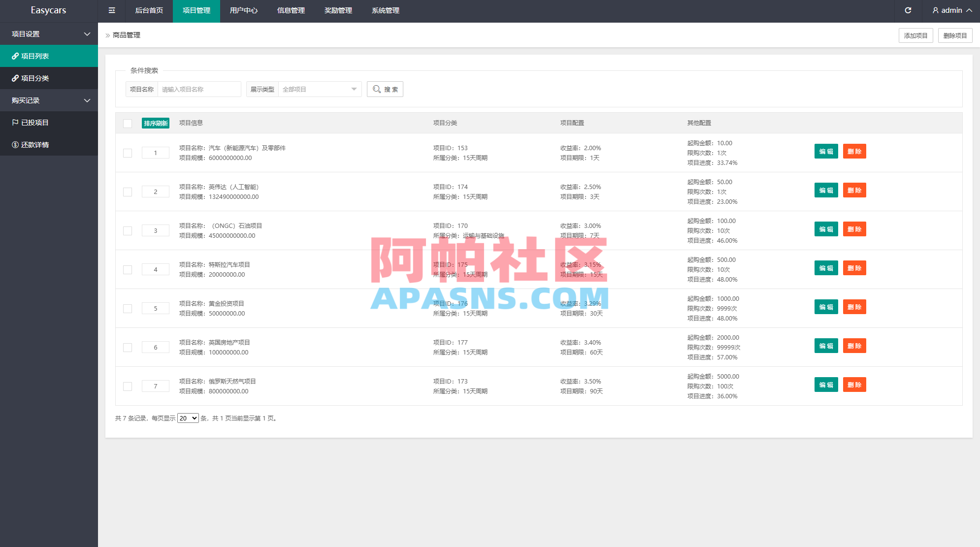Image resolution: width=980 pixels, height=547 pixels.
Task: Open the 展示类型 全部项目 dropdown
Action: (x=320, y=89)
